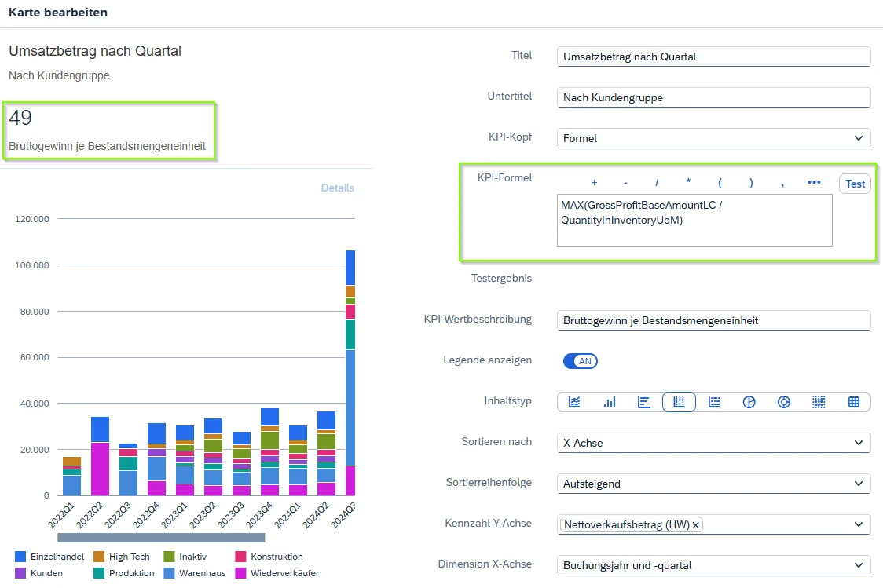Viewport: 883px width, 588px height.
Task: Pick the pie chart content type
Action: pyautogui.click(x=749, y=402)
